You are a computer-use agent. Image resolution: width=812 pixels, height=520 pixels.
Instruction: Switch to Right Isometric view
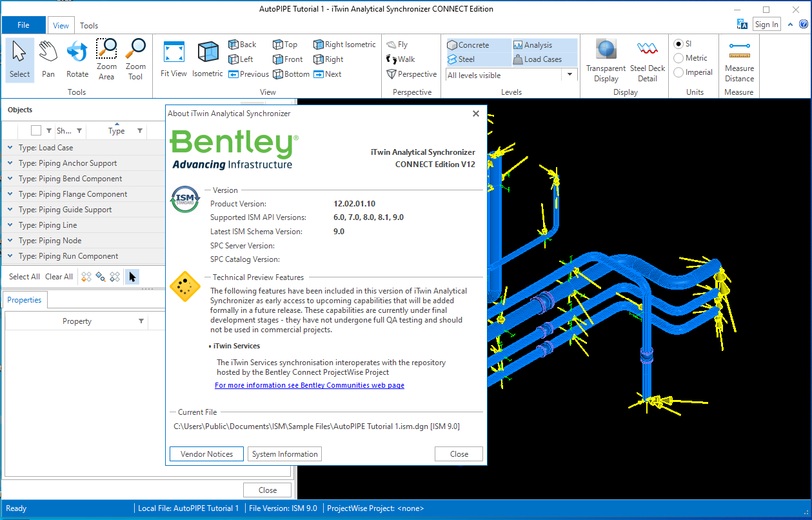point(344,45)
